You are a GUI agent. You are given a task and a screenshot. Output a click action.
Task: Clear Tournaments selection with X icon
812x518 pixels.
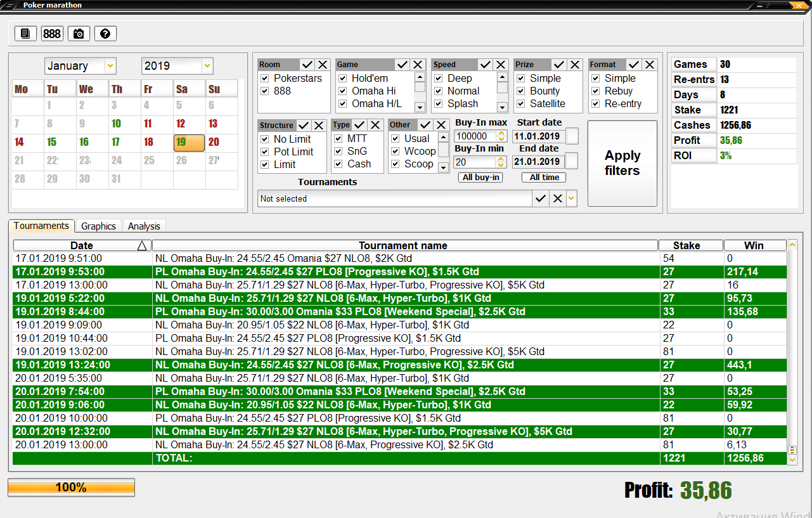(557, 198)
